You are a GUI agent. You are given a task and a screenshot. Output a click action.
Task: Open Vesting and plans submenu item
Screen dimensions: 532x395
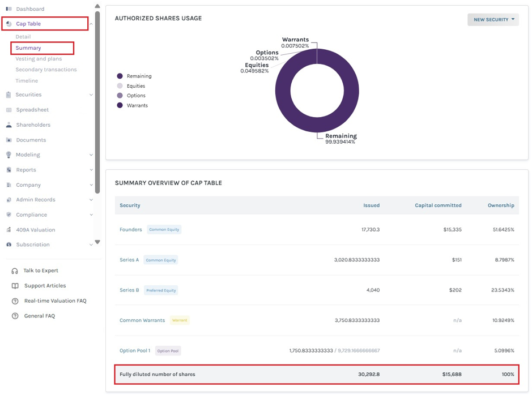tap(39, 59)
